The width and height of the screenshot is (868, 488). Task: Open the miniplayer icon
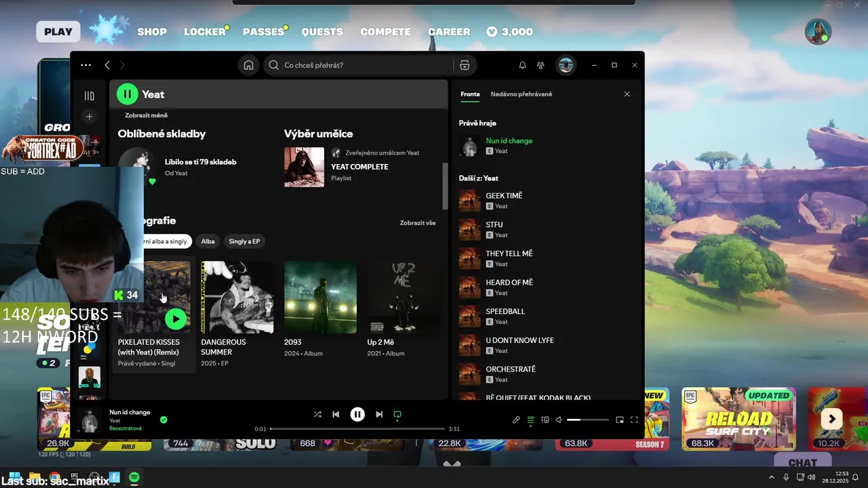pyautogui.click(x=620, y=420)
